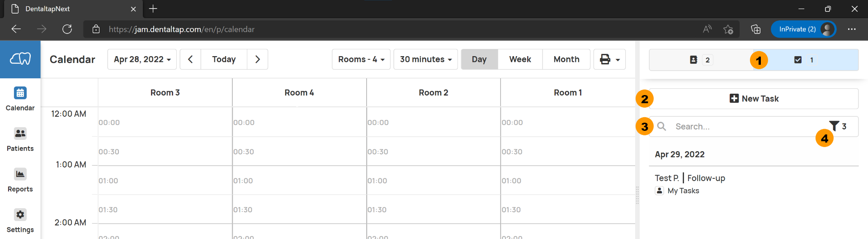868x239 pixels.
Task: Create a New Task
Action: [754, 99]
